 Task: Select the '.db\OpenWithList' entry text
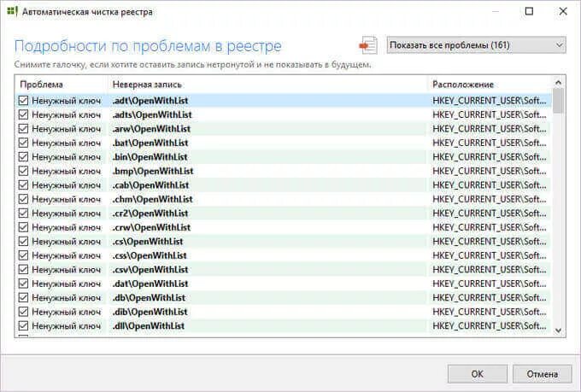tap(149, 297)
